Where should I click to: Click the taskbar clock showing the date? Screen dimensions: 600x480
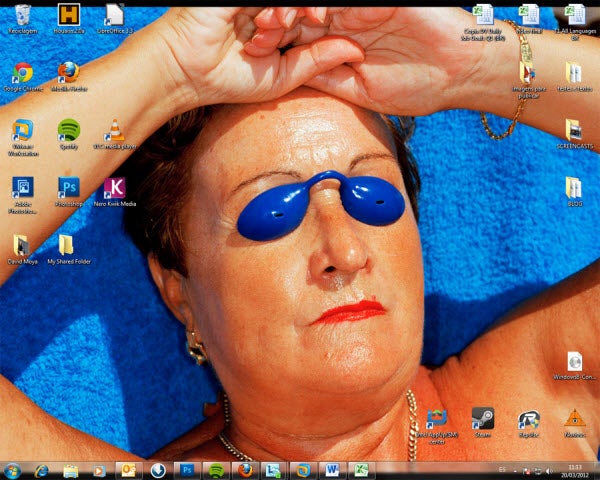coord(574,470)
